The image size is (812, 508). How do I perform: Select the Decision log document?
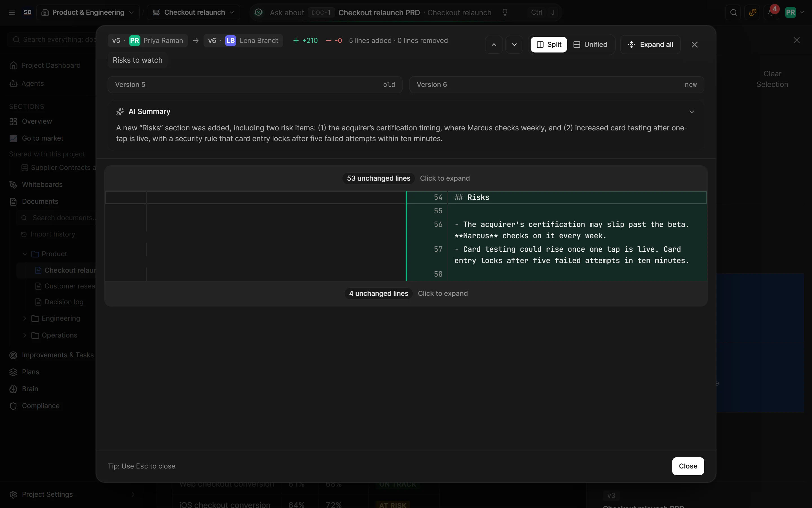tap(63, 302)
